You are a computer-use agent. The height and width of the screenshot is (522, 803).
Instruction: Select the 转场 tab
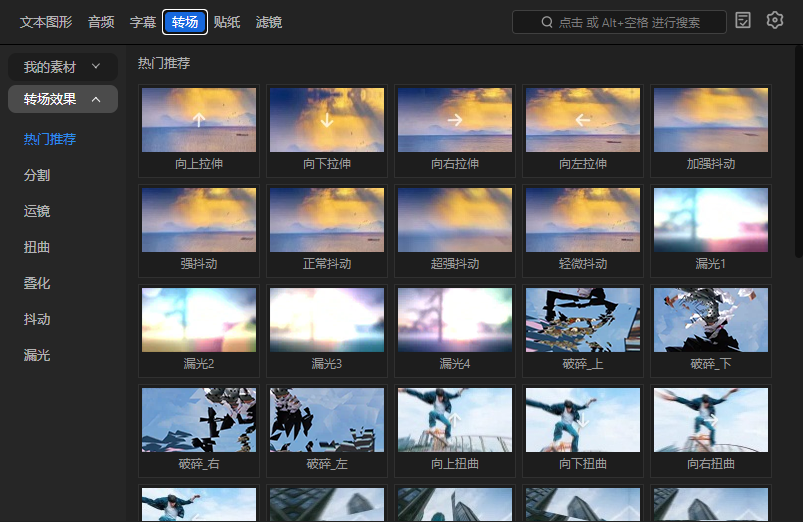coord(185,22)
